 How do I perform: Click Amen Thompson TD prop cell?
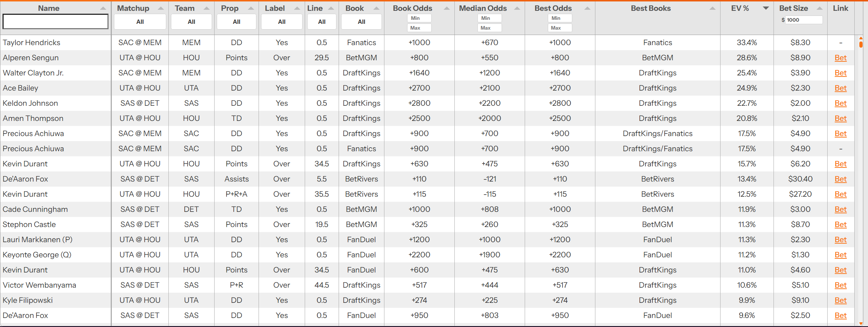point(237,118)
